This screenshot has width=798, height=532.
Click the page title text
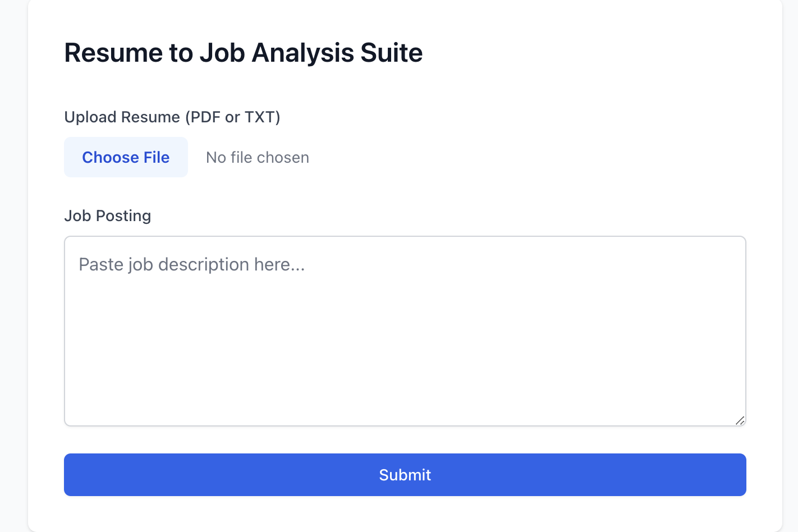pyautogui.click(x=243, y=53)
